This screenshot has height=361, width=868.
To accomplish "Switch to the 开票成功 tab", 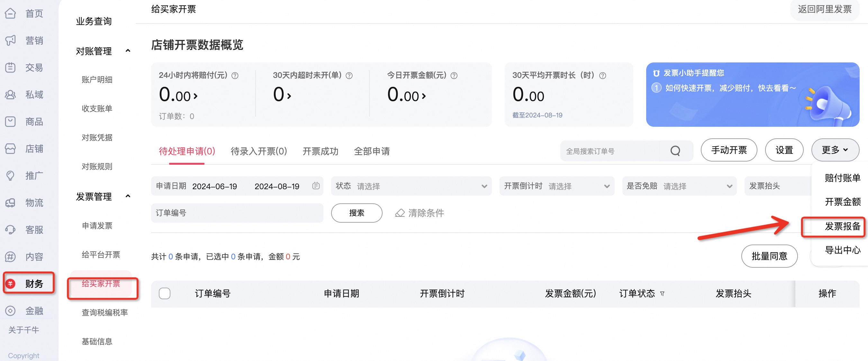I will click(x=321, y=151).
